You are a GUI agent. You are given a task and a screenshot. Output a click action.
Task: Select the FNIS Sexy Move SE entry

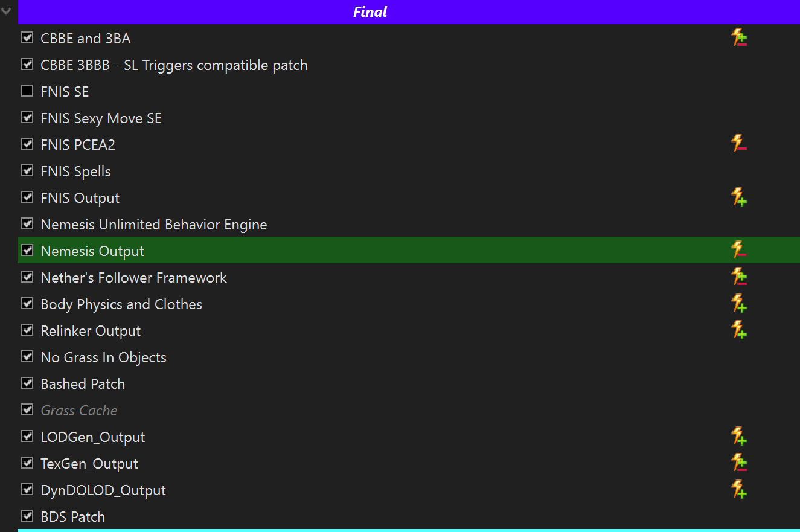coord(409,118)
